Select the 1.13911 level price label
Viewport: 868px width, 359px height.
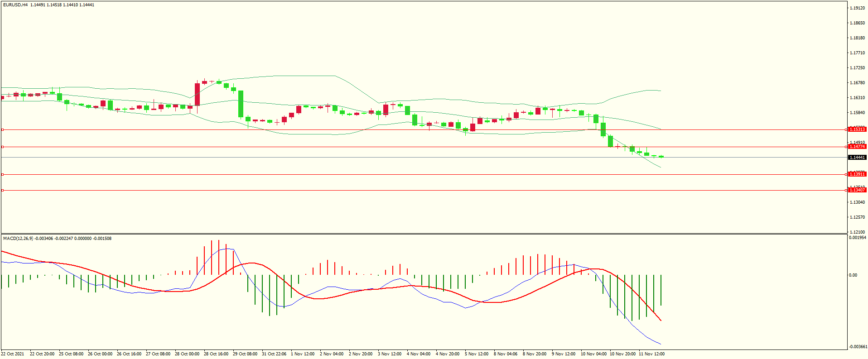(x=857, y=174)
